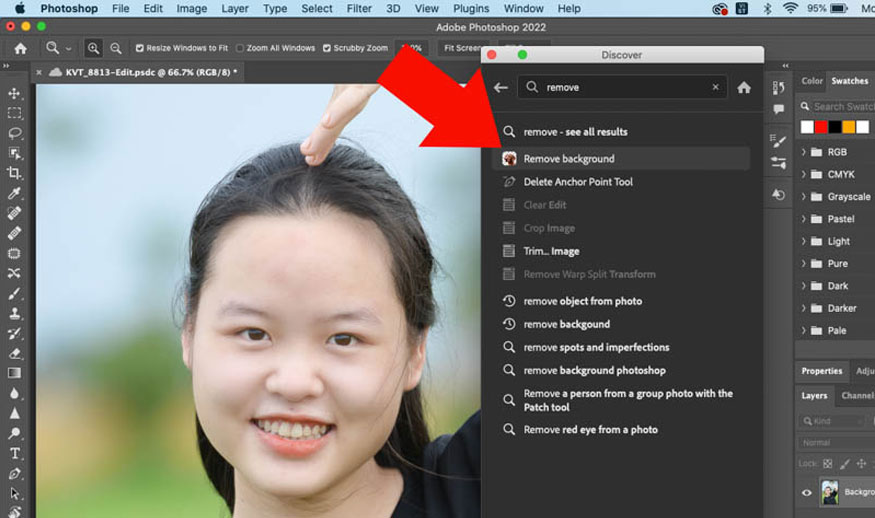
Task: Toggle Scrubby Zoom checkbox
Action: 327,49
